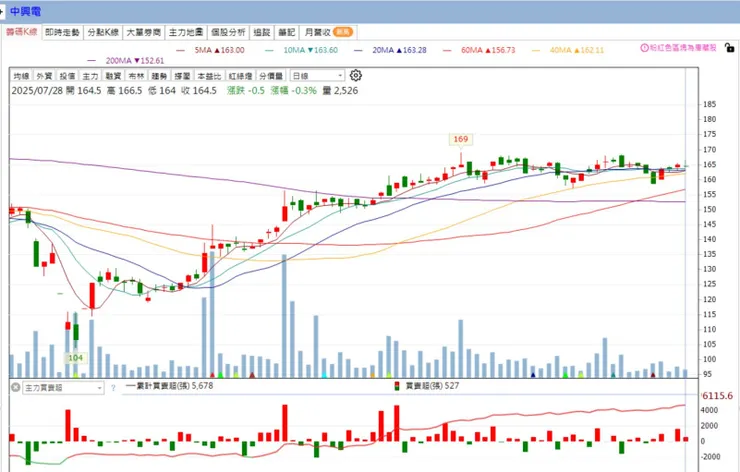
Task: Click the 粉紅色區塊為庫藏股 notice link
Action: click(683, 48)
